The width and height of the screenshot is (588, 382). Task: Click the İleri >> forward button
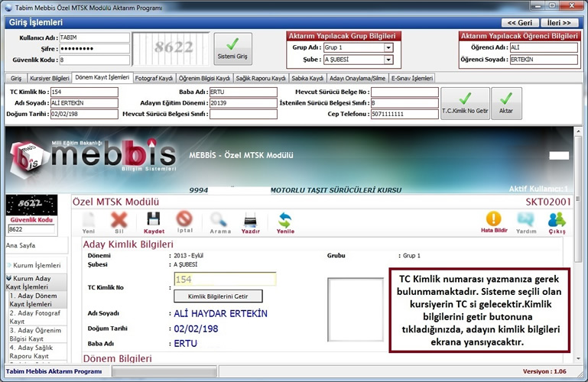tap(559, 23)
